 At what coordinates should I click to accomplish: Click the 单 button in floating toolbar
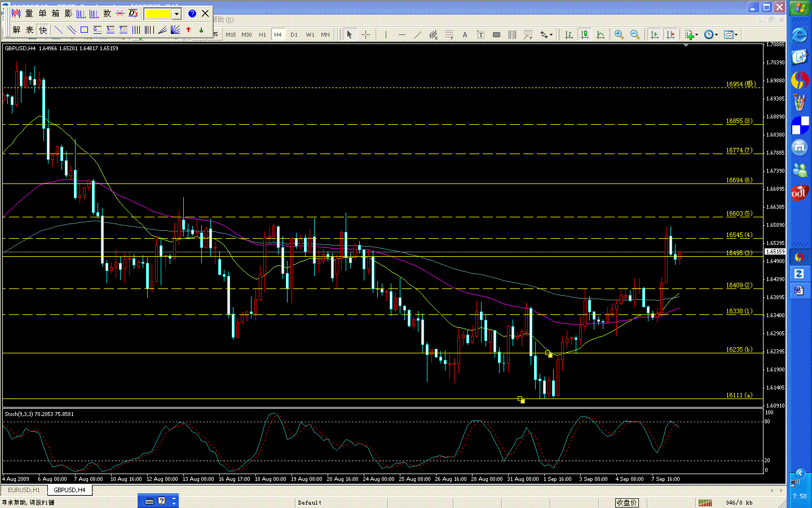tap(42, 14)
